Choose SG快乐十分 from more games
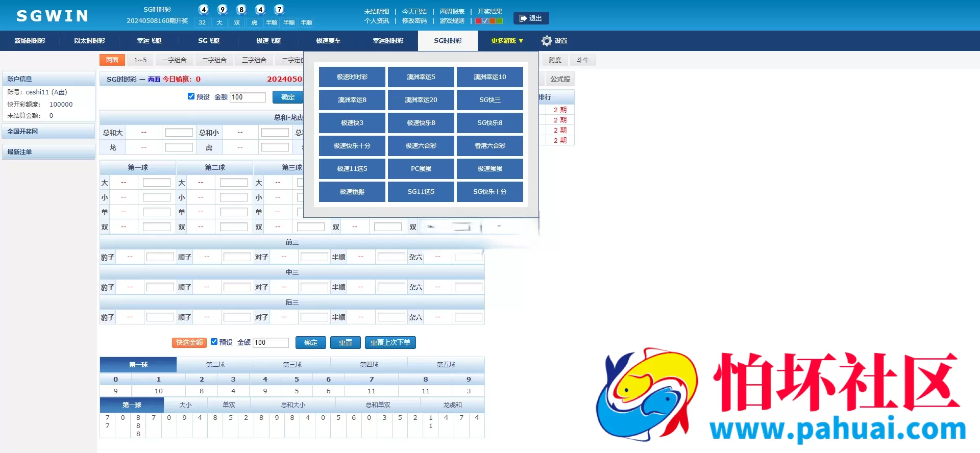 pyautogui.click(x=490, y=192)
